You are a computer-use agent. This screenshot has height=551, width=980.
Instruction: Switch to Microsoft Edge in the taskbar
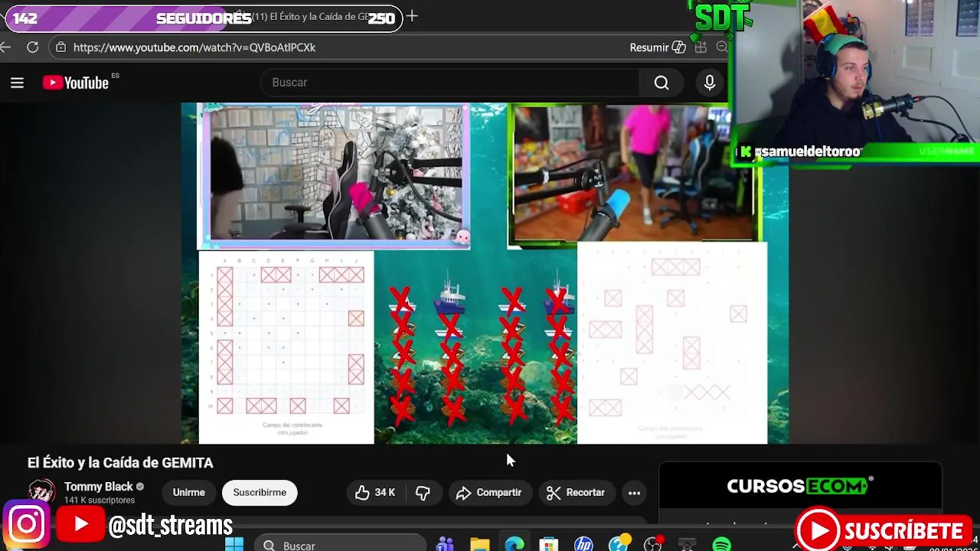coord(514,545)
